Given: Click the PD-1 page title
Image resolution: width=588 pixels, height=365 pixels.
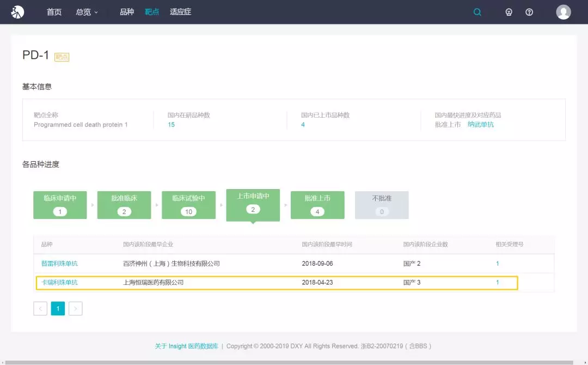Looking at the screenshot, I should (35, 55).
